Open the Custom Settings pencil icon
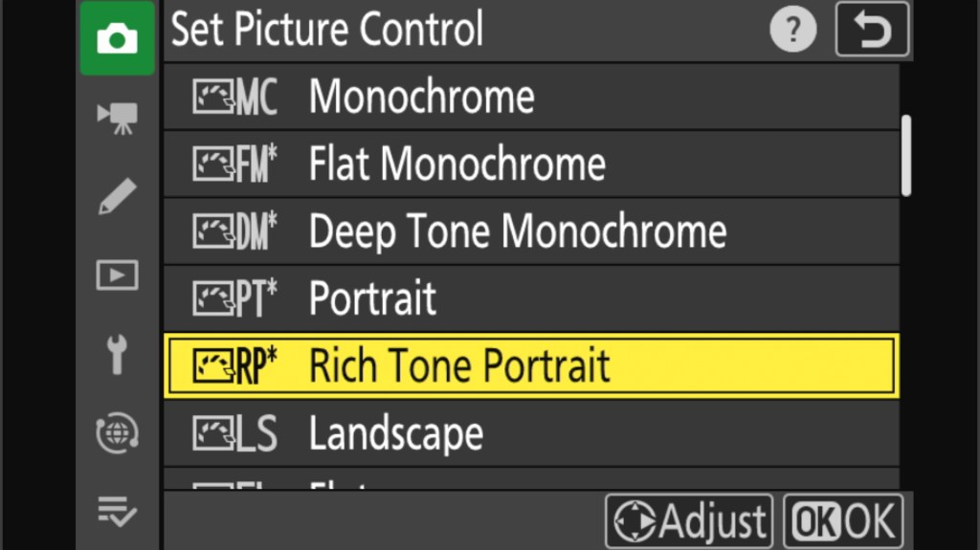Viewport: 980px width, 550px height. pos(117,196)
